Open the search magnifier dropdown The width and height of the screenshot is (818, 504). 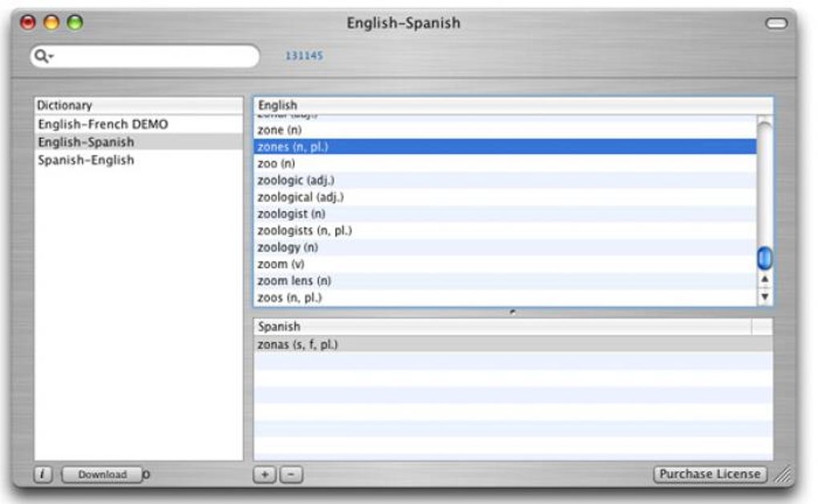43,56
